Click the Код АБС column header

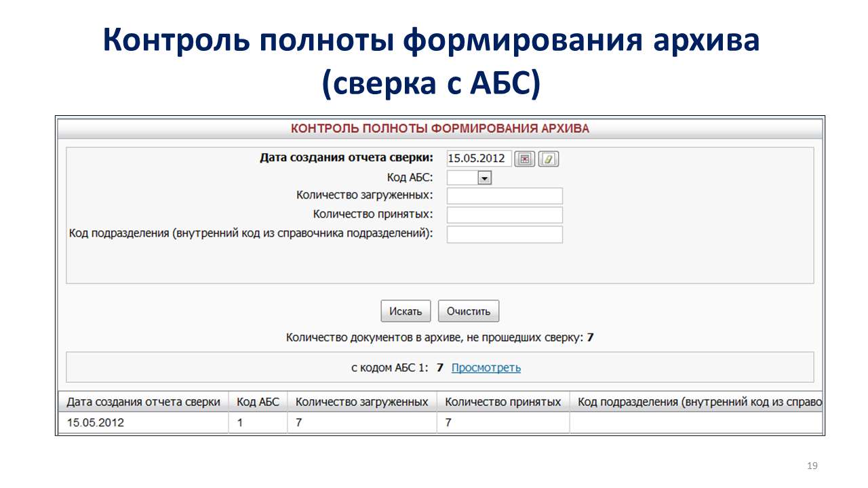pyautogui.click(x=258, y=402)
